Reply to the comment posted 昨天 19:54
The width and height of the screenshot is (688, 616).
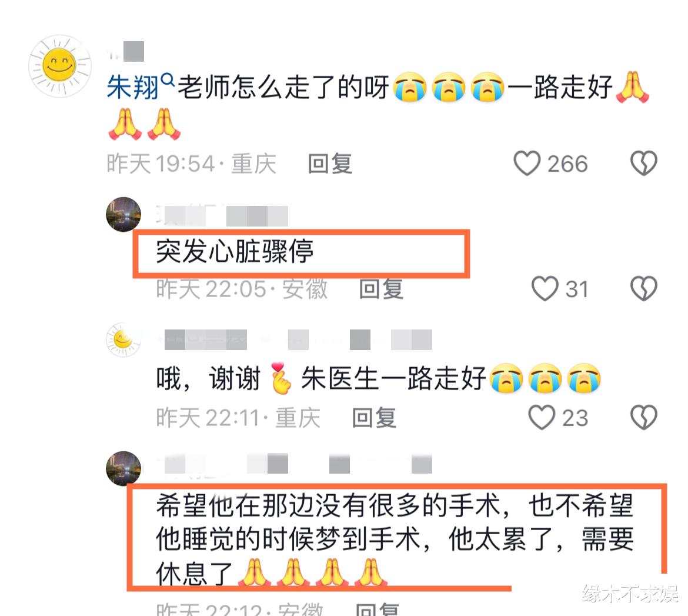[330, 164]
